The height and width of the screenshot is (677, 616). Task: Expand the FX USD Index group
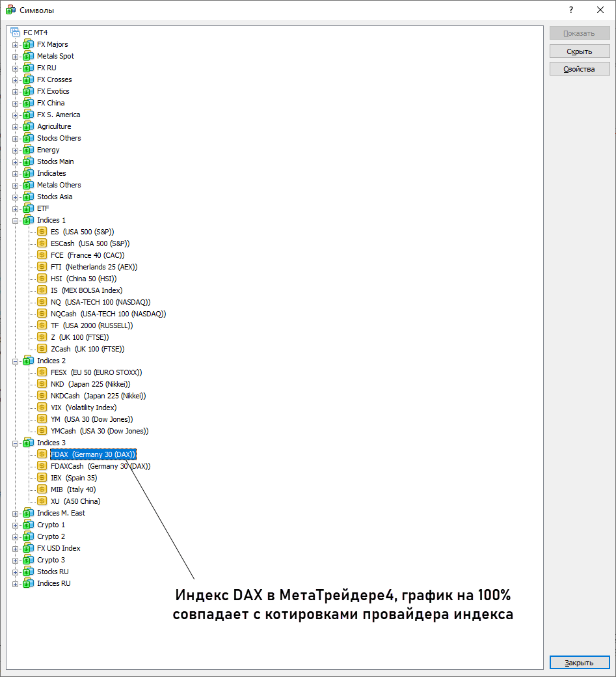point(16,549)
